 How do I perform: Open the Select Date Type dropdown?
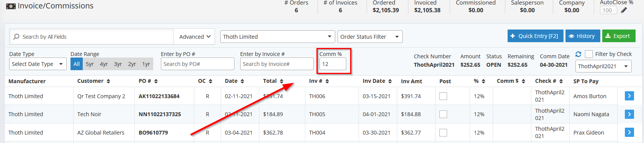pos(38,64)
